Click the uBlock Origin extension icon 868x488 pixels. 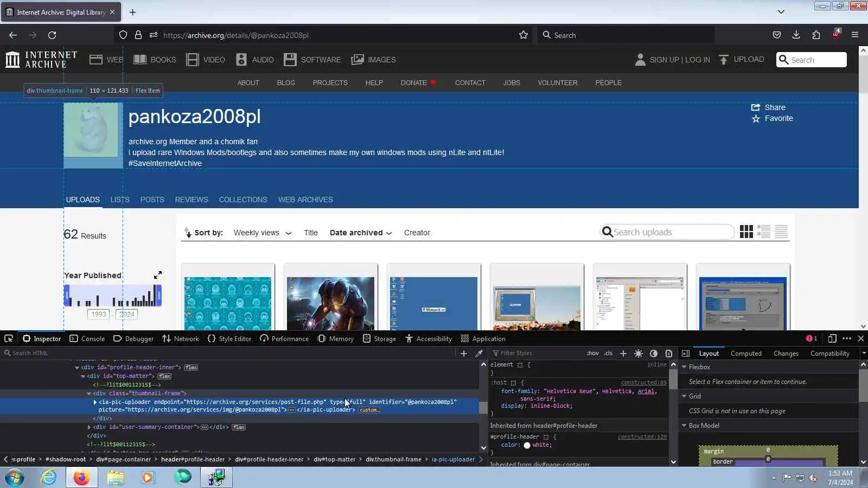835,34
